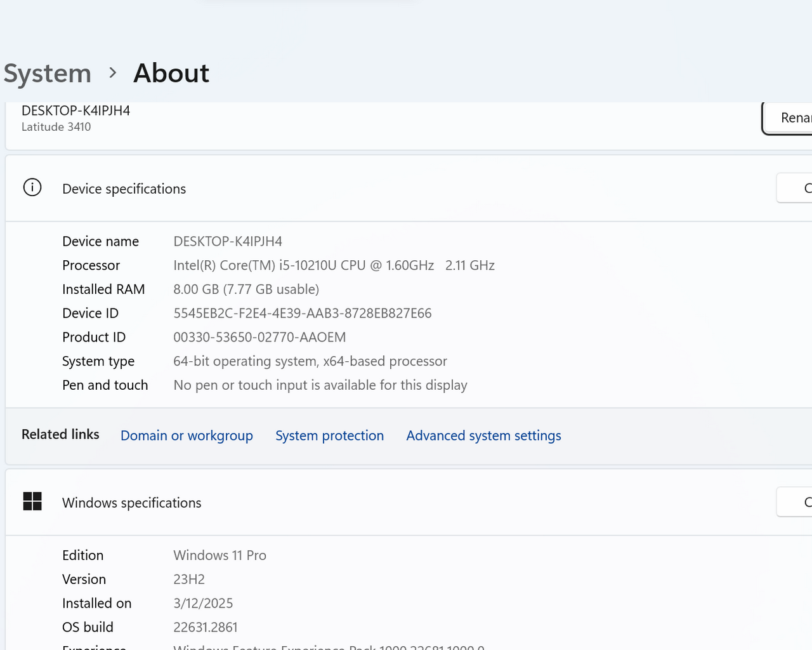Select the 64-bit operating system text
The width and height of the screenshot is (812, 650).
[310, 361]
